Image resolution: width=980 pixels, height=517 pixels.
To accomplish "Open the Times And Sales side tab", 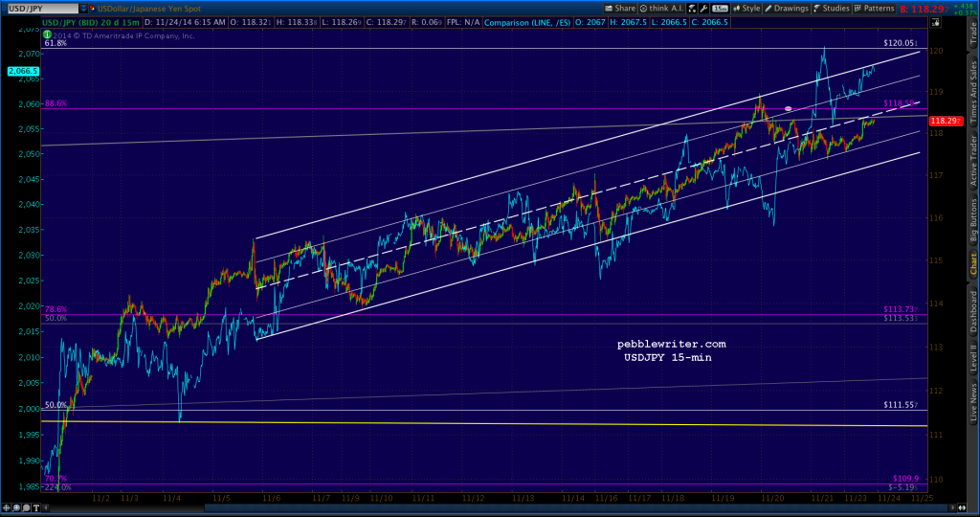I will tap(973, 92).
